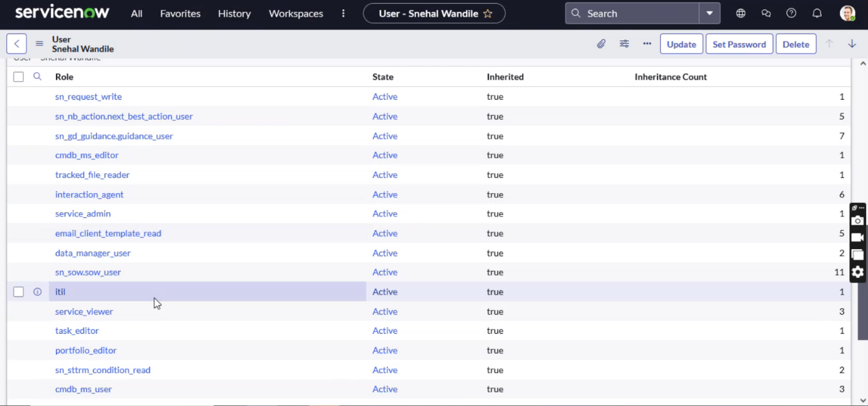Open the cmdb_ms_user role link

[83, 389]
